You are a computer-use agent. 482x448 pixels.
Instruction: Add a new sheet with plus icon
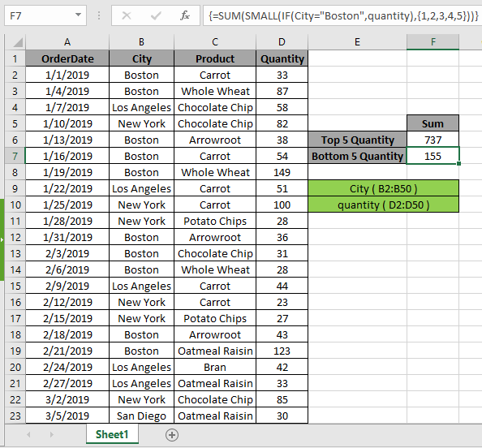pyautogui.click(x=172, y=435)
